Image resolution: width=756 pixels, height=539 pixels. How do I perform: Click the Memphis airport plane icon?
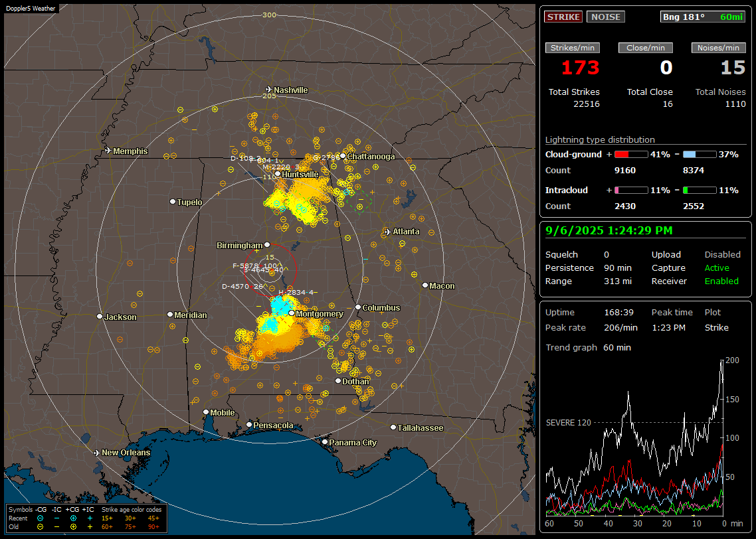[x=108, y=151]
